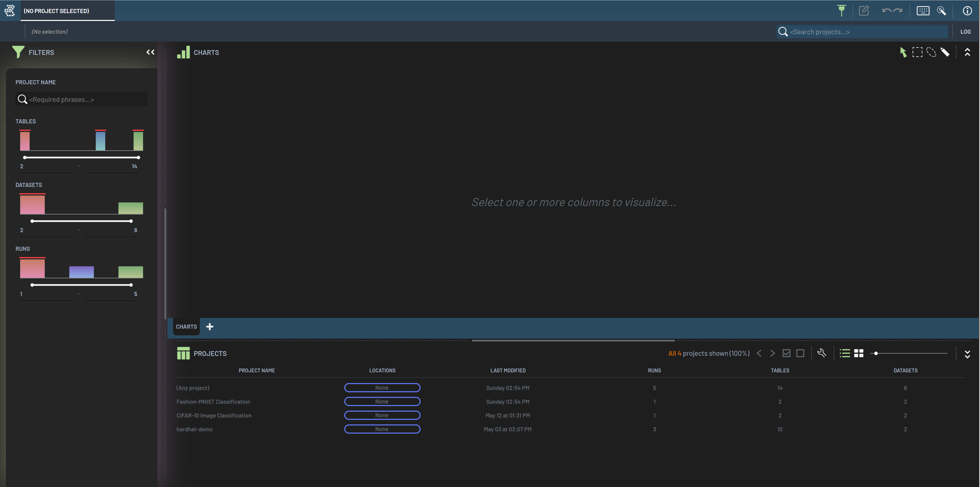The image size is (980, 487).
Task: Switch projects to list view
Action: (844, 353)
